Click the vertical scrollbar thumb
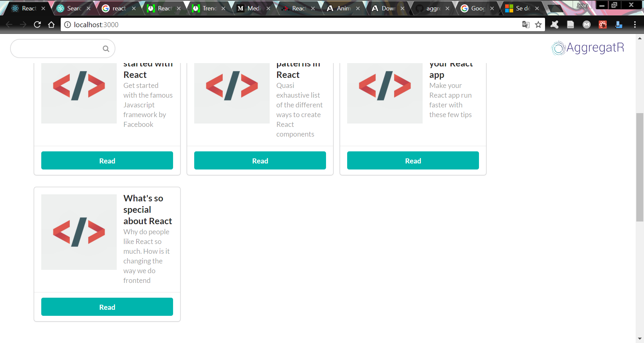644x343 pixels. click(x=640, y=167)
